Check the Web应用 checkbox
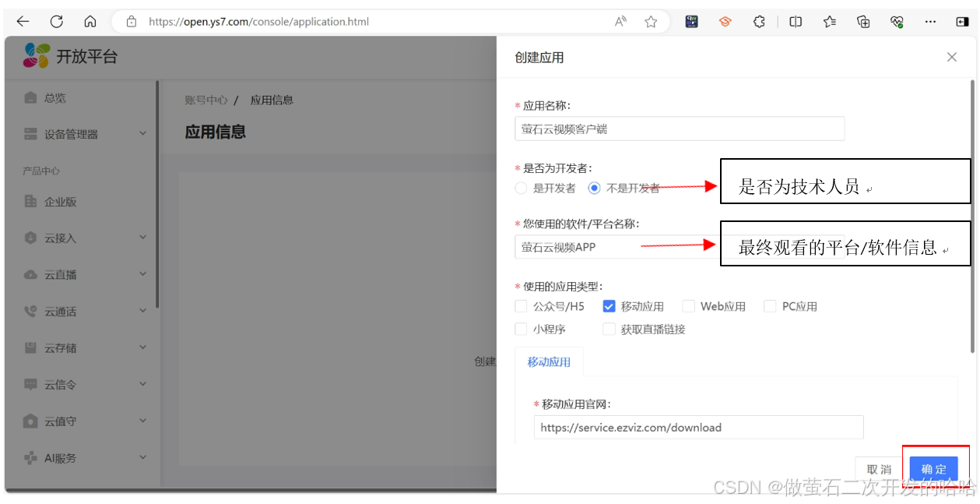Screen dimensions: 980x504 pyautogui.click(x=688, y=306)
